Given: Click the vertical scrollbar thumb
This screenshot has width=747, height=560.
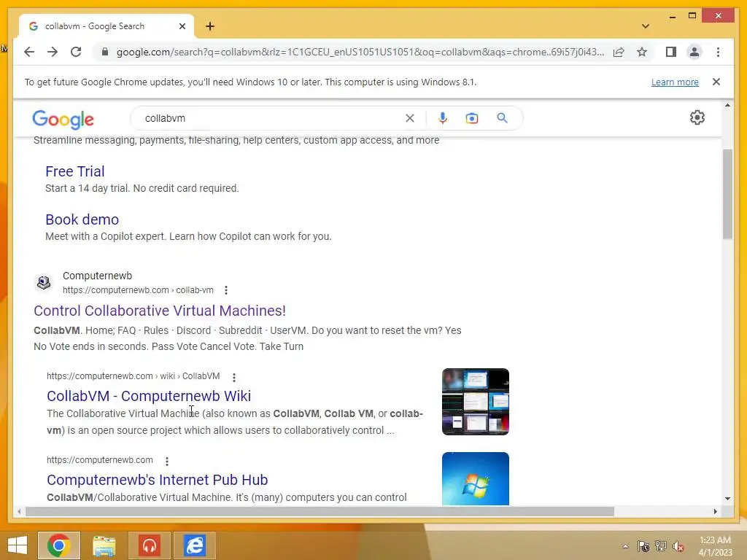Looking at the screenshot, I should 727,194.
